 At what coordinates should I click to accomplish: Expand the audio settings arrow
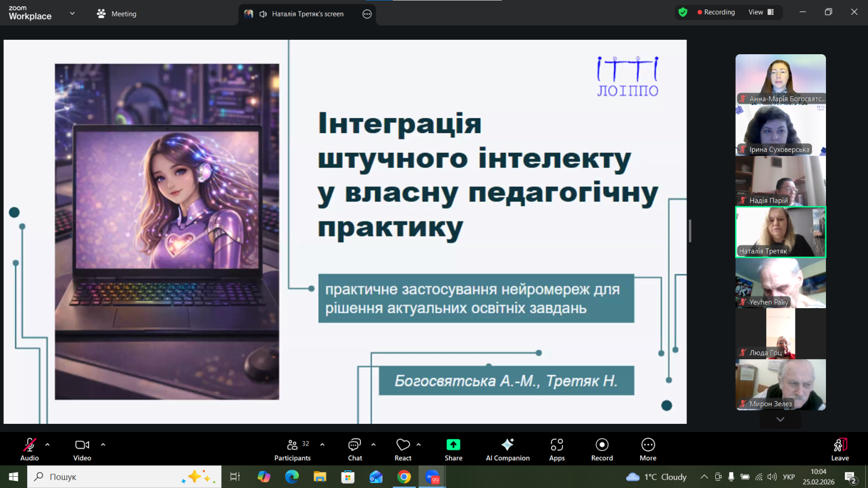[48, 444]
